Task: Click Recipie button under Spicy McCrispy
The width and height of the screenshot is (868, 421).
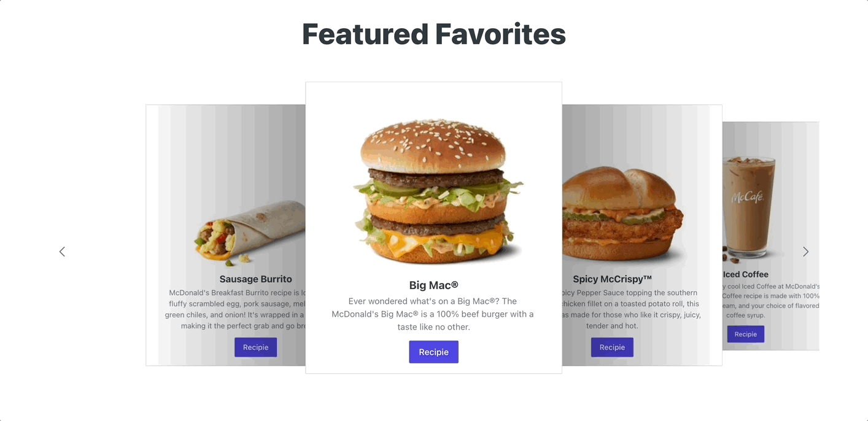Action: [612, 347]
